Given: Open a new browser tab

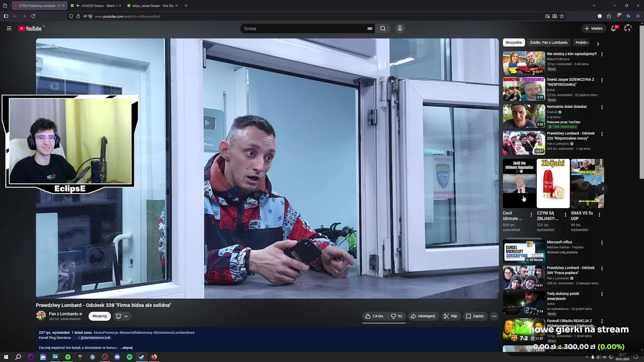Looking at the screenshot, I should [x=186, y=6].
